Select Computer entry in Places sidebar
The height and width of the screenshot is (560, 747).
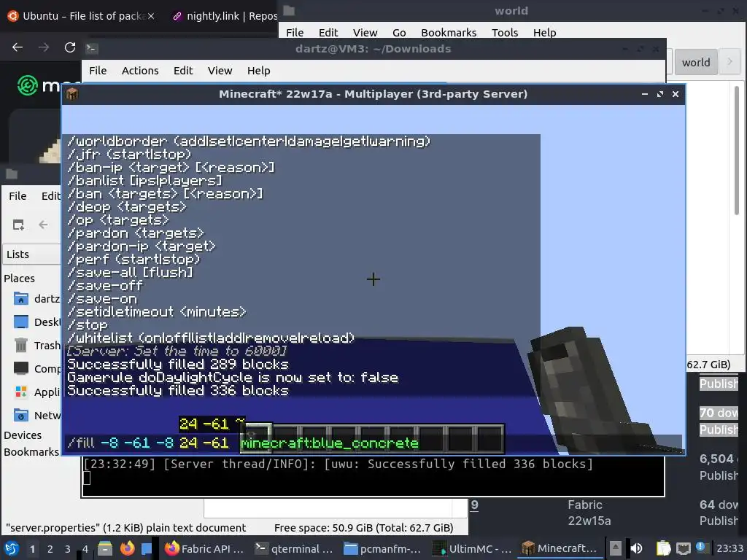36,368
